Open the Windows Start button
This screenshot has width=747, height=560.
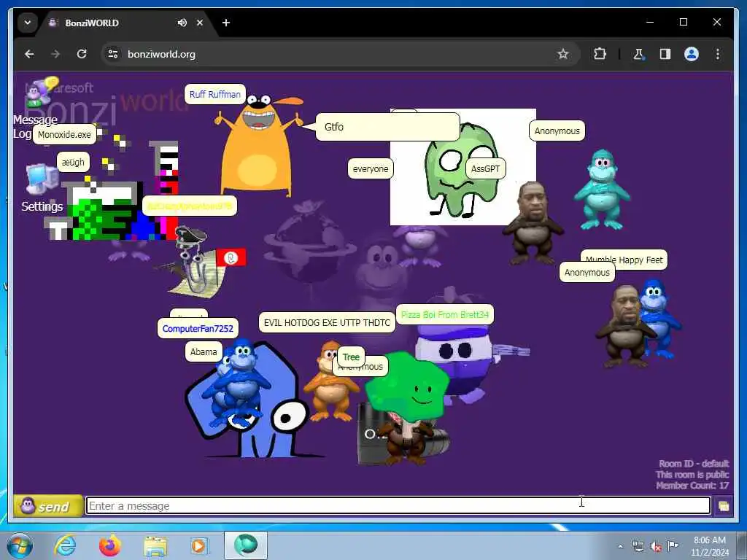(x=20, y=545)
